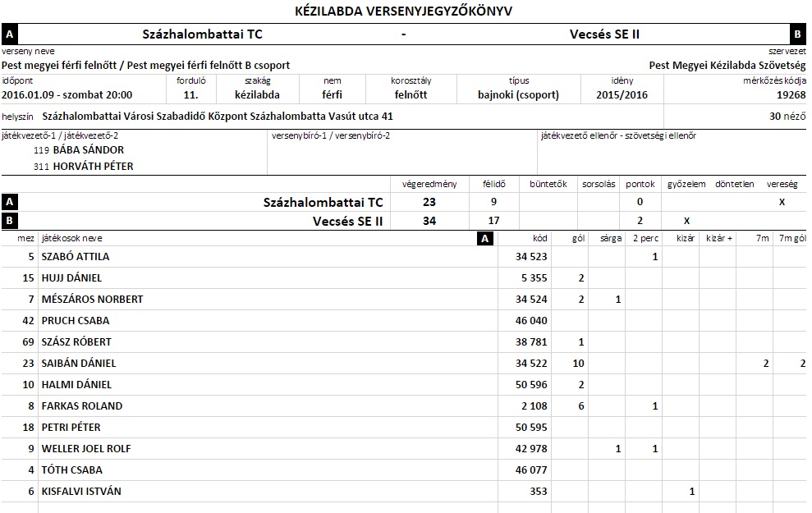Click Vecsés SE II's final score 34
The height and width of the screenshot is (513, 812).
coord(429,221)
